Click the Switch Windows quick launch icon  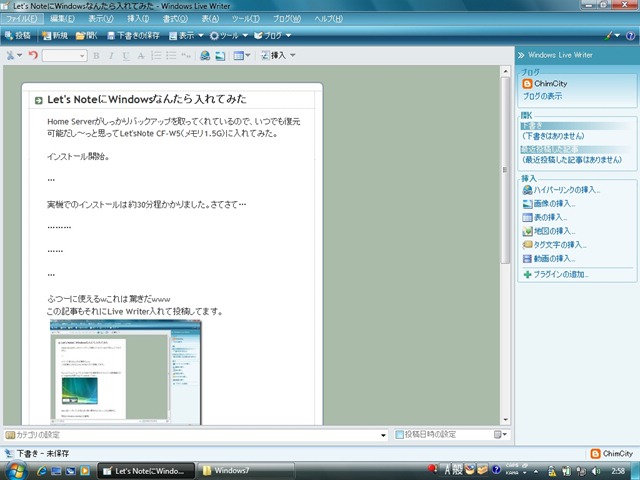(71, 471)
